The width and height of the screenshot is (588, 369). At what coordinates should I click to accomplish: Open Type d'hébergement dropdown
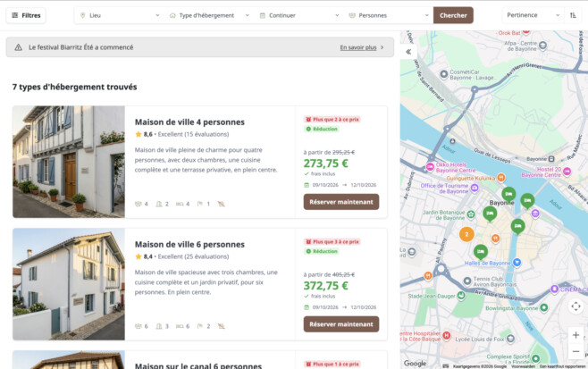click(x=209, y=15)
